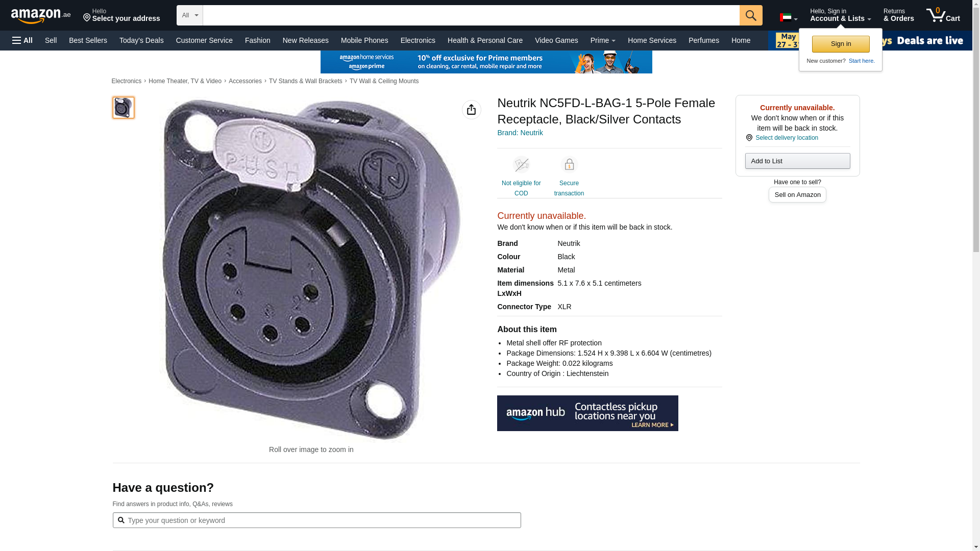Select the XLR connector thumbnail image
Viewport: 980px width, 551px height.
click(124, 108)
